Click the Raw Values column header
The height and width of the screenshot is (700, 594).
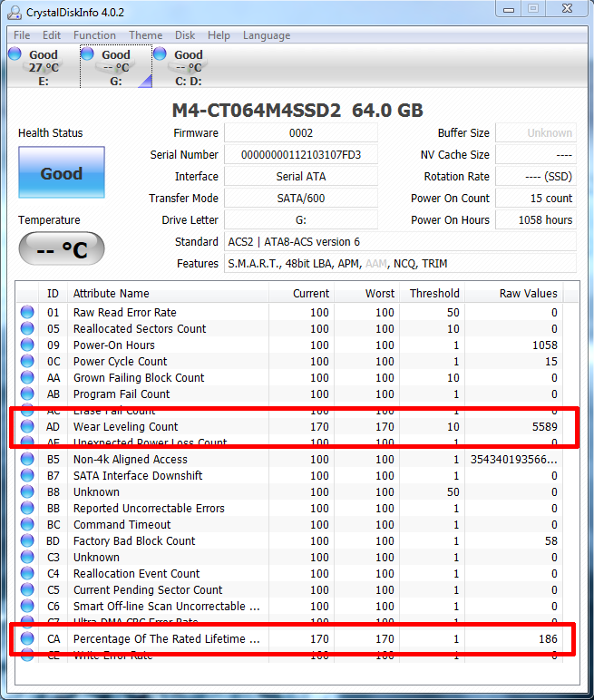coord(514,293)
